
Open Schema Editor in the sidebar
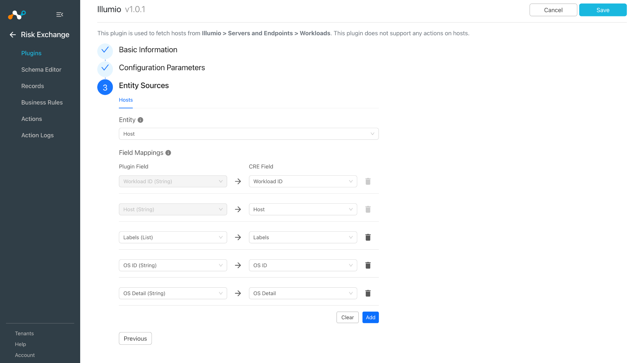point(41,70)
